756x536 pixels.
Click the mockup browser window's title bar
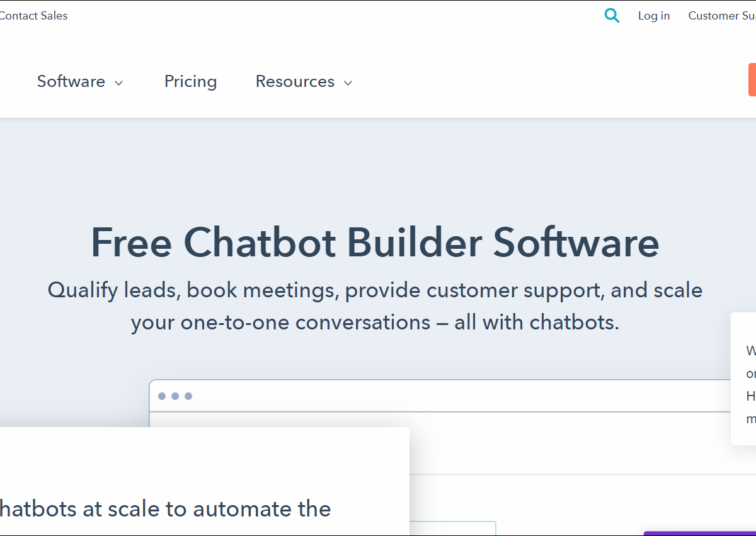[441, 396]
